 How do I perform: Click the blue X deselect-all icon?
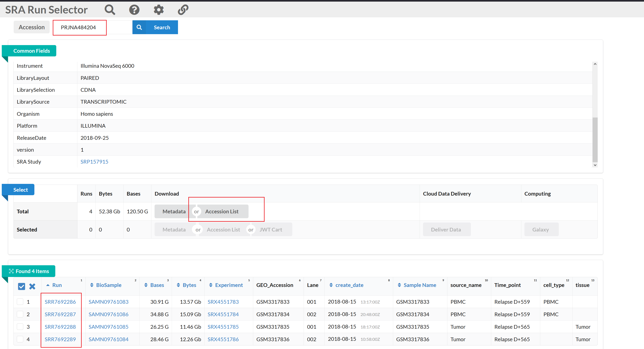pos(32,286)
